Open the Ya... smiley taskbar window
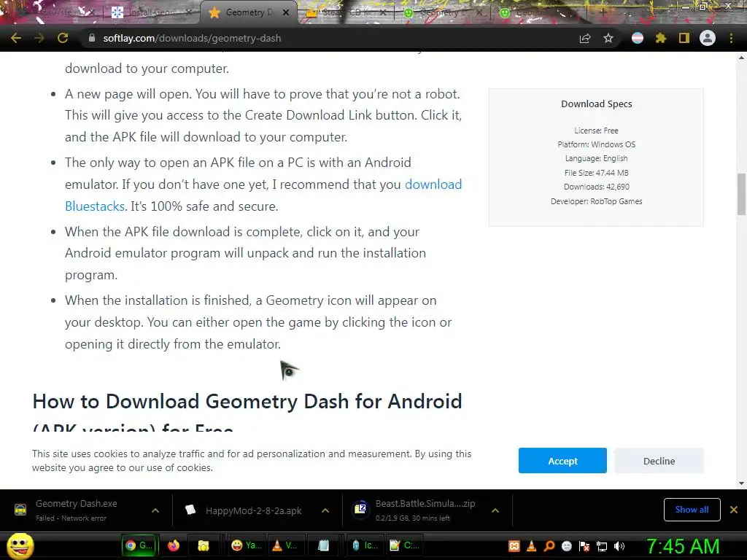This screenshot has height=560, width=747. point(247,545)
